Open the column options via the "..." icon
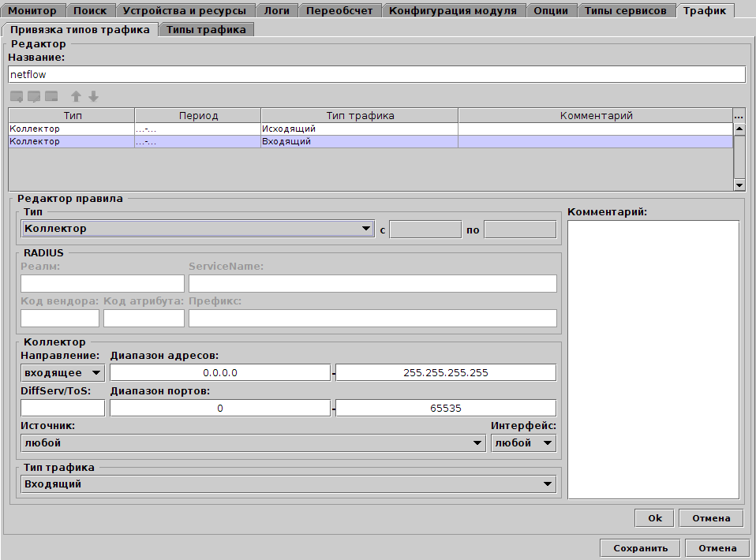 pyautogui.click(x=739, y=115)
